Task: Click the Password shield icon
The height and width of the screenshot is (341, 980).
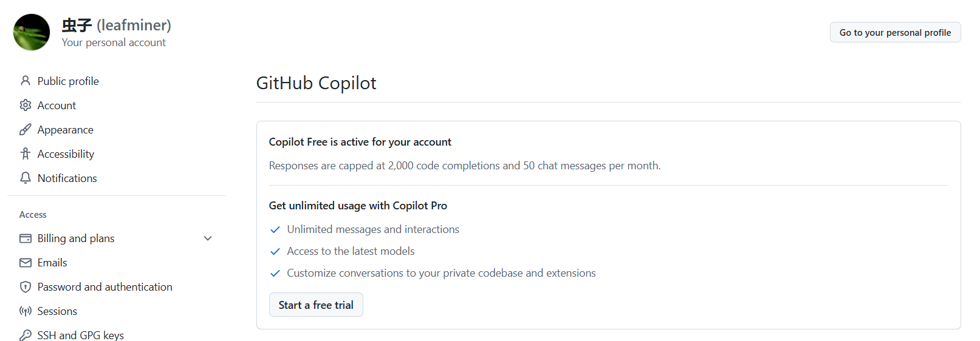Action: click(26, 287)
